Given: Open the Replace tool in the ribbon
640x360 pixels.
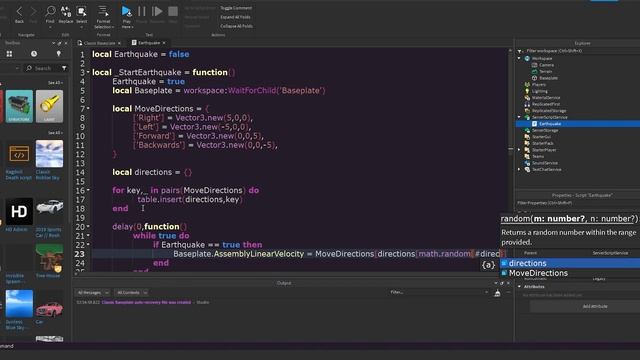Looking at the screenshot, I should (65, 14).
